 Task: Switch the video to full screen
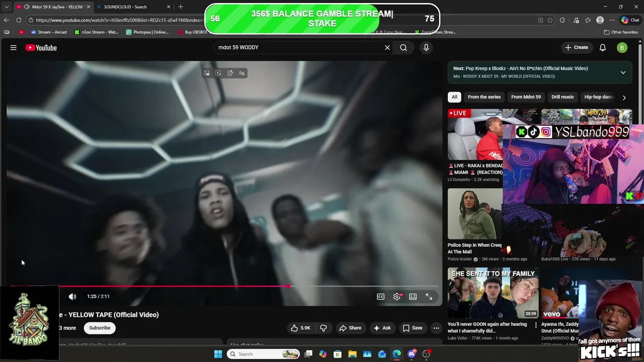[x=429, y=297]
